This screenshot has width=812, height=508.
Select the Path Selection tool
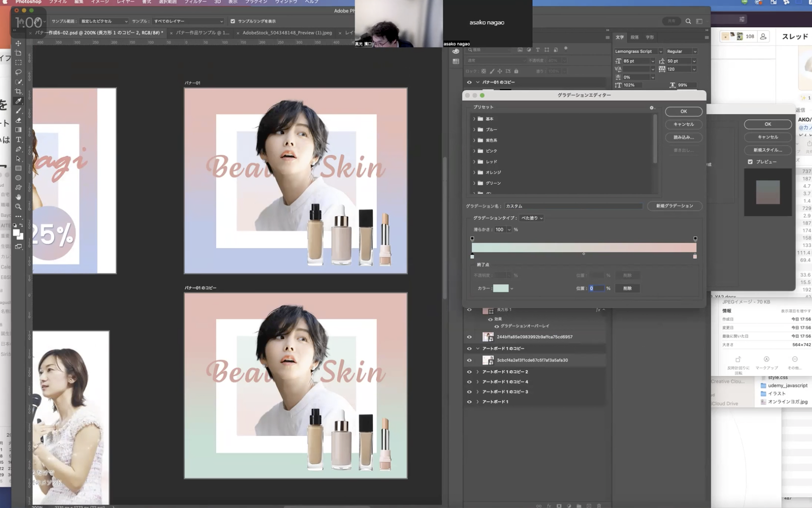[x=19, y=158]
